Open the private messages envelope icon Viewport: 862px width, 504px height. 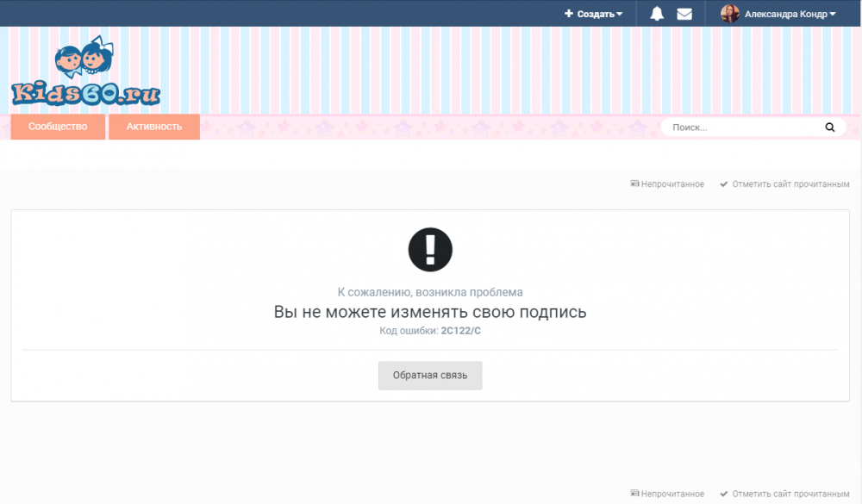click(685, 13)
